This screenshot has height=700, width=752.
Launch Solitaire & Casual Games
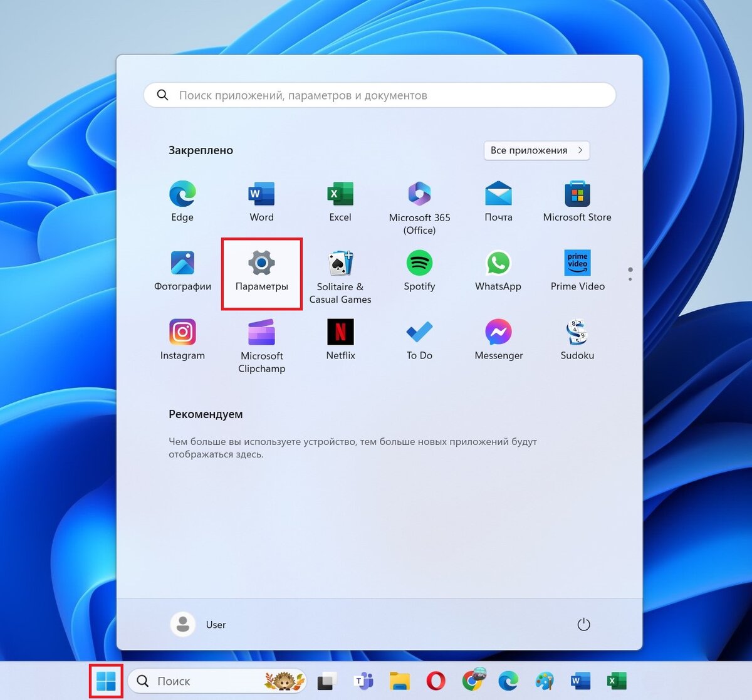[x=340, y=276]
